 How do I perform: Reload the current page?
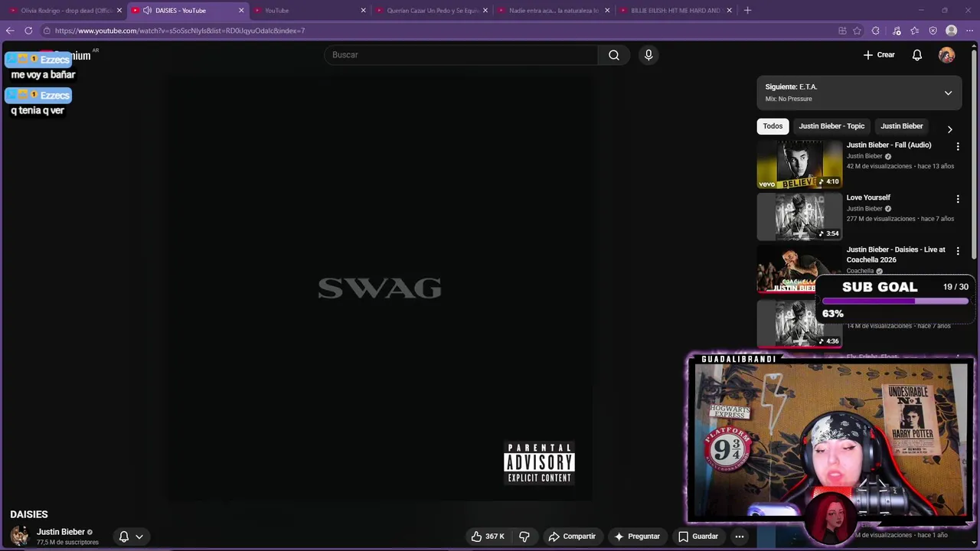(x=28, y=31)
